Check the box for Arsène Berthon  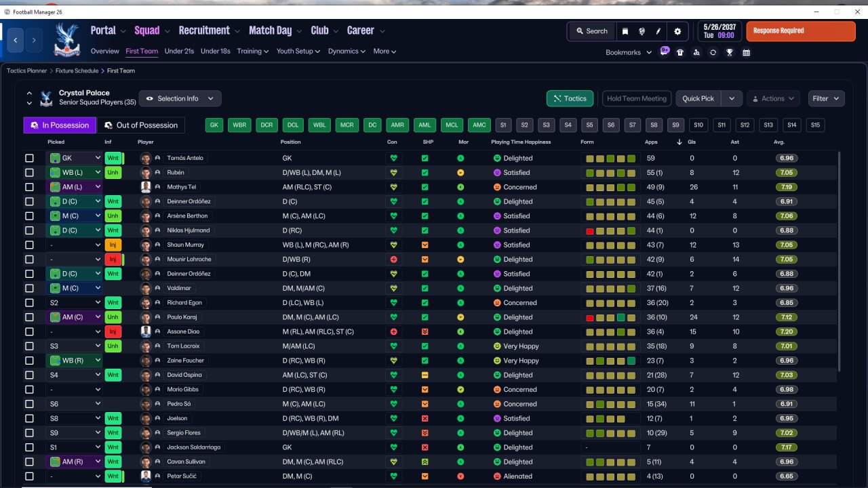[x=29, y=216]
